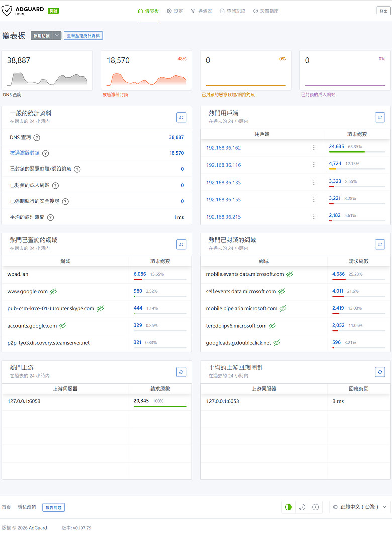Open language selector 正體中文 (台灣)
The height and width of the screenshot is (536, 392).
[x=360, y=507]
